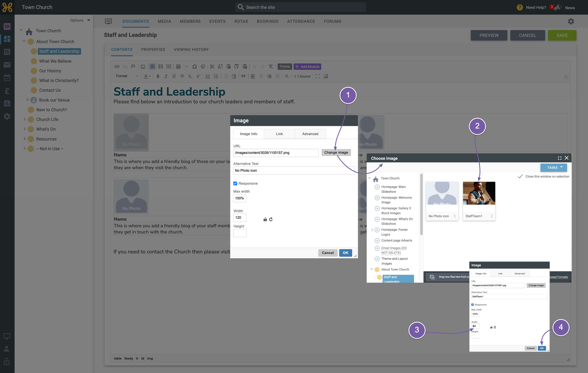588x373 pixels.
Task: Reset image size with the refresh icon
Action: point(271,219)
